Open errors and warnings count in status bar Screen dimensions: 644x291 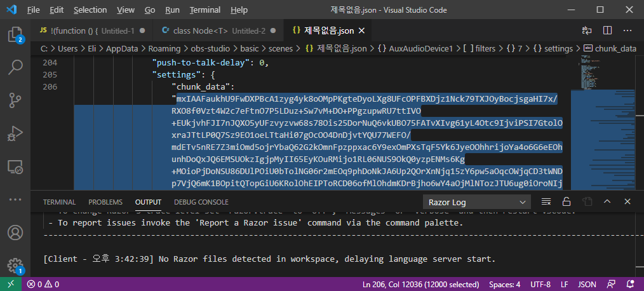coord(43,284)
